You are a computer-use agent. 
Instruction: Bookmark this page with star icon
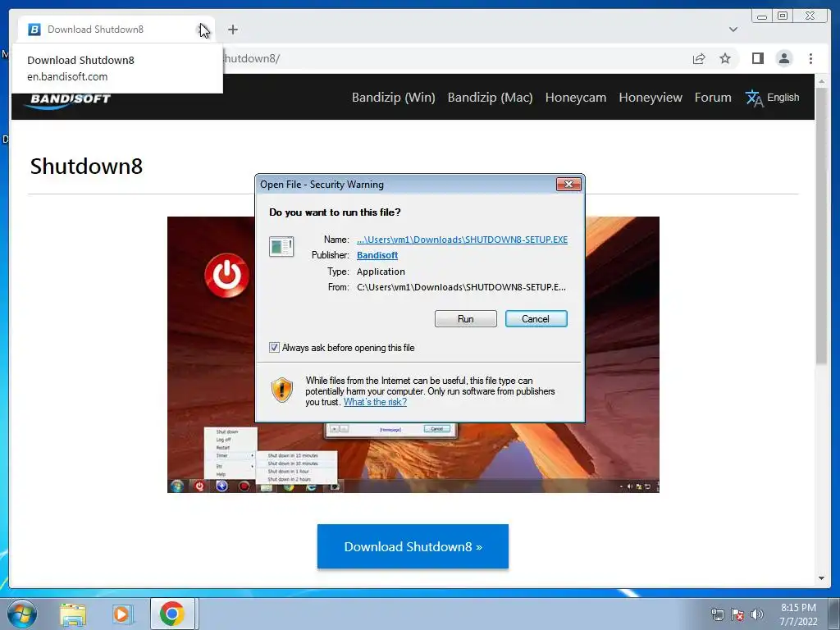725,58
